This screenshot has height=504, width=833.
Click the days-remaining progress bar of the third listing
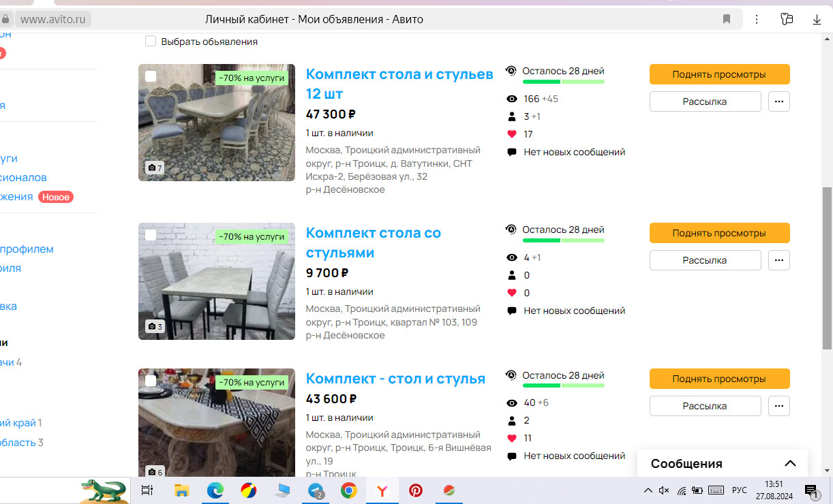click(x=563, y=386)
